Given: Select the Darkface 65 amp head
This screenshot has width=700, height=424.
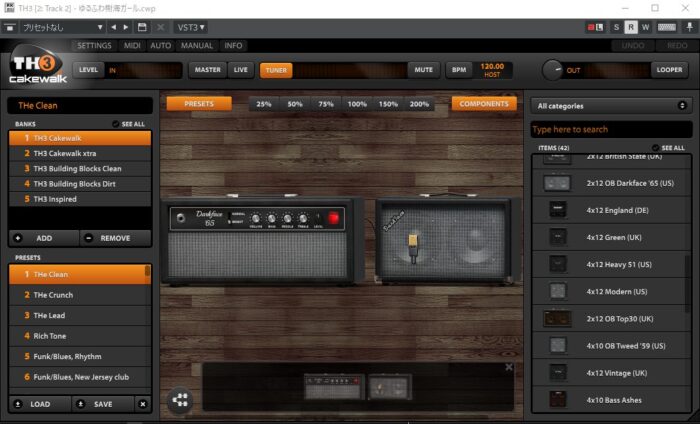Looking at the screenshot, I should (262, 241).
